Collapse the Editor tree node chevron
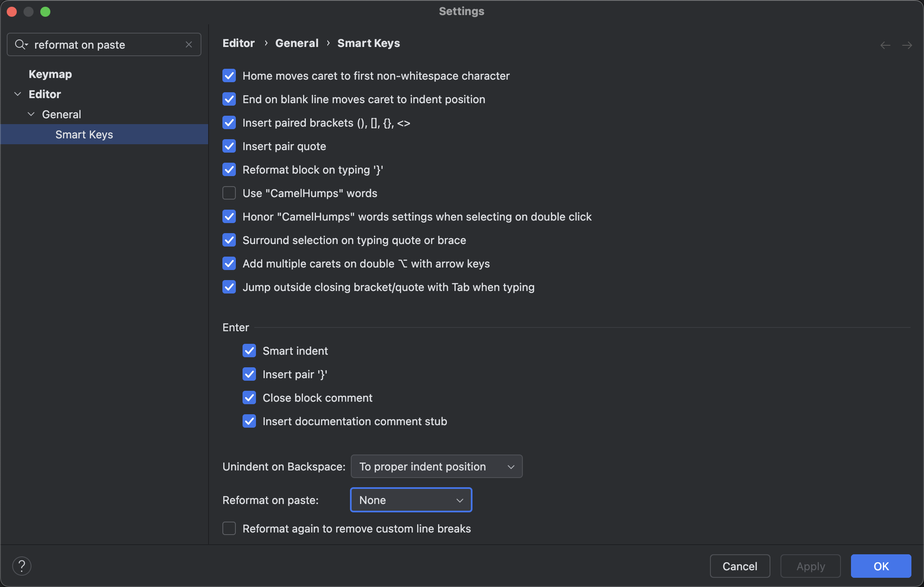This screenshot has height=587, width=924. pyautogui.click(x=18, y=94)
